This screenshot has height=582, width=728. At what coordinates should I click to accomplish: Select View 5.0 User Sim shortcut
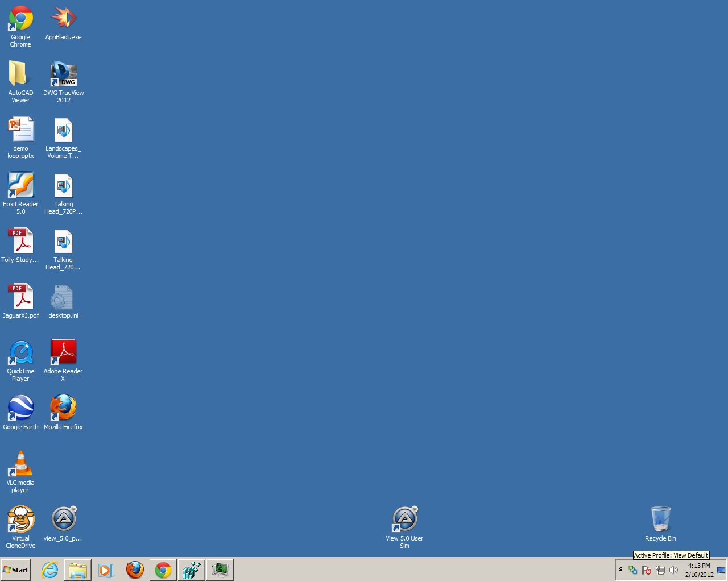click(404, 520)
